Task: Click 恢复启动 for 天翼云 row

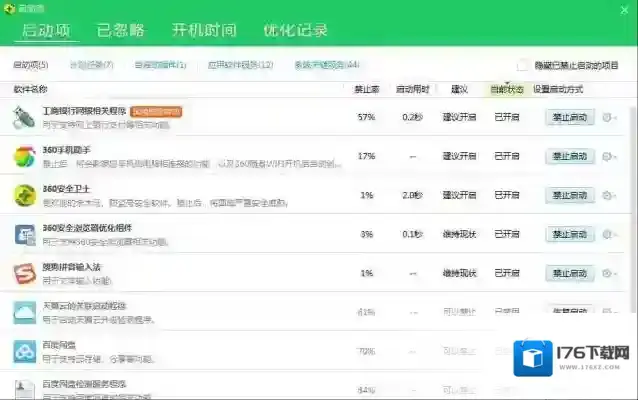Action: pyautogui.click(x=570, y=310)
